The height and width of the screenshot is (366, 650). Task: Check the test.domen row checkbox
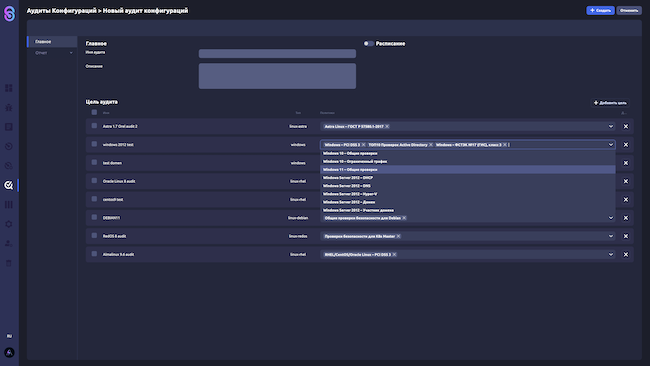pos(94,162)
